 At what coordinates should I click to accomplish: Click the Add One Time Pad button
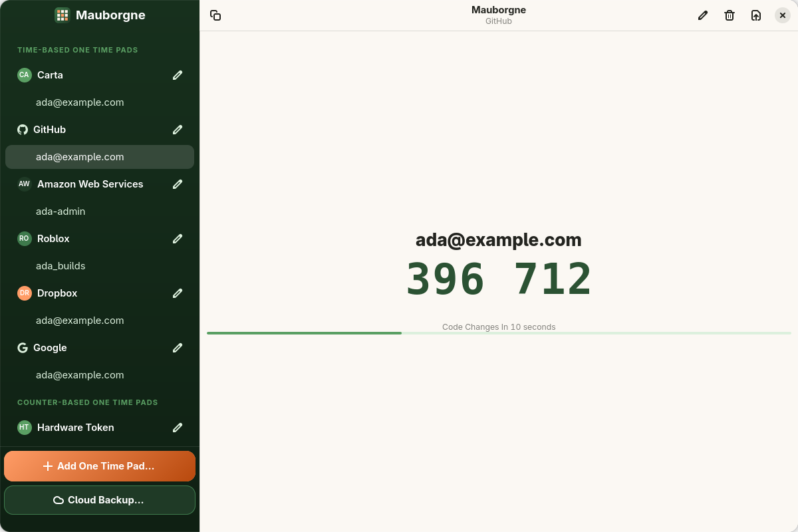(100, 466)
